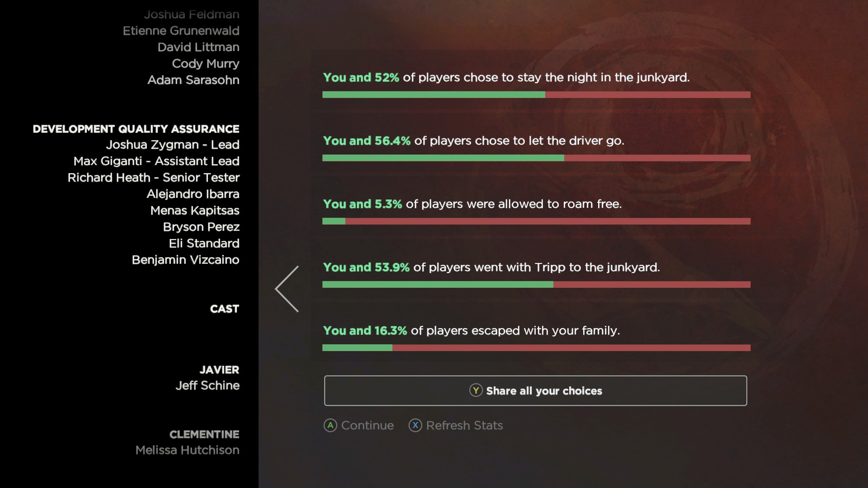Screen dimensions: 868x488
Task: Select the 'let the driver go' statement
Action: [x=473, y=141]
